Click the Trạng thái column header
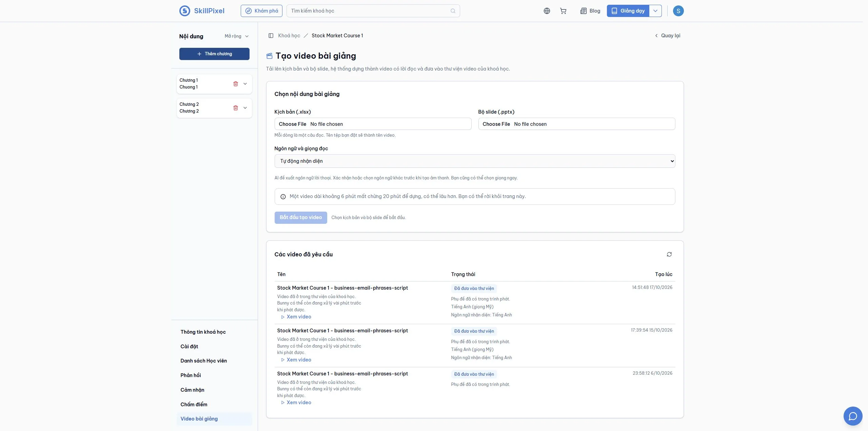Screen dimensions: 868x431 point(463,274)
